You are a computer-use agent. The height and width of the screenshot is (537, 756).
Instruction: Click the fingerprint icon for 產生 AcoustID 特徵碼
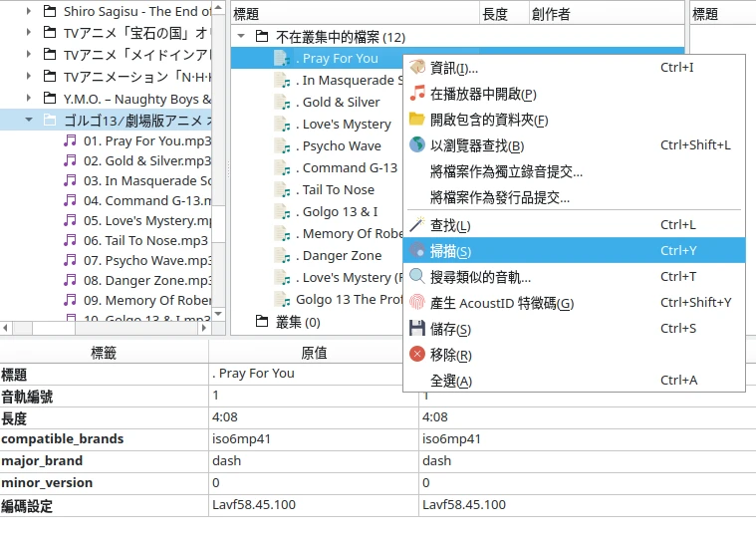[x=417, y=303]
